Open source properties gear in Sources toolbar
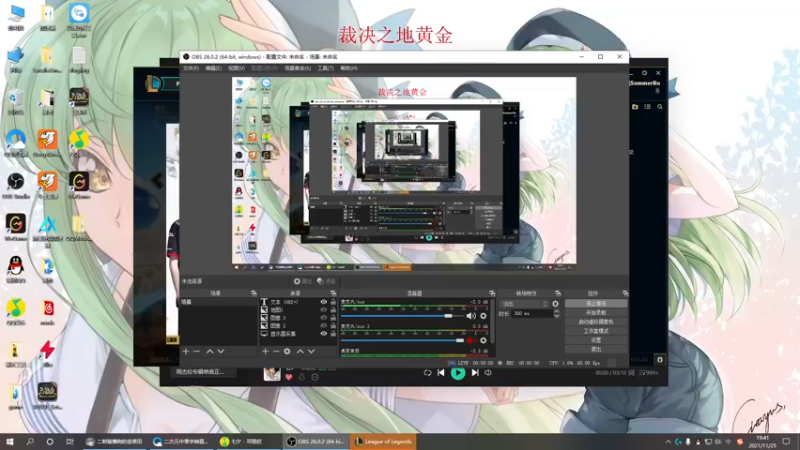Viewport: 800px width, 450px height. 287,352
